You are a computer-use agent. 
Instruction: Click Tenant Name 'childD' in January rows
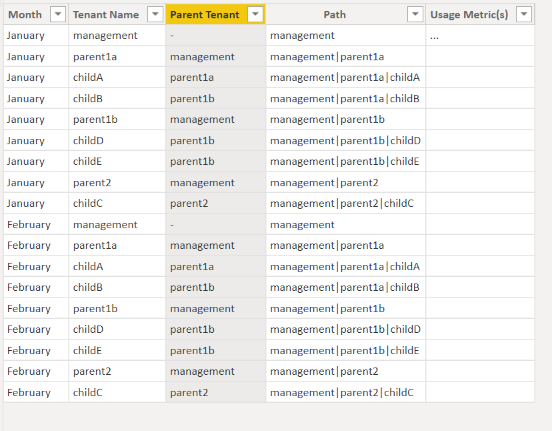pyautogui.click(x=88, y=140)
